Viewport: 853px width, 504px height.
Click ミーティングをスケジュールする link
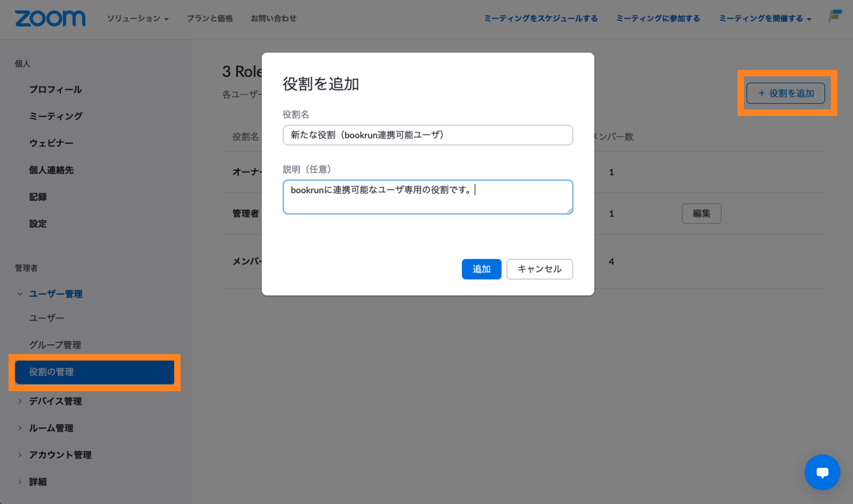coord(541,19)
